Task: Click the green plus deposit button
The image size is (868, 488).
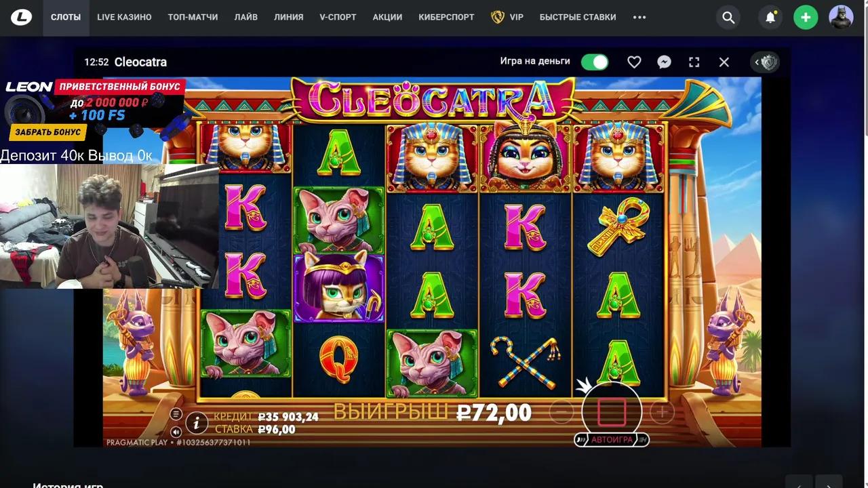Action: pyautogui.click(x=806, y=18)
